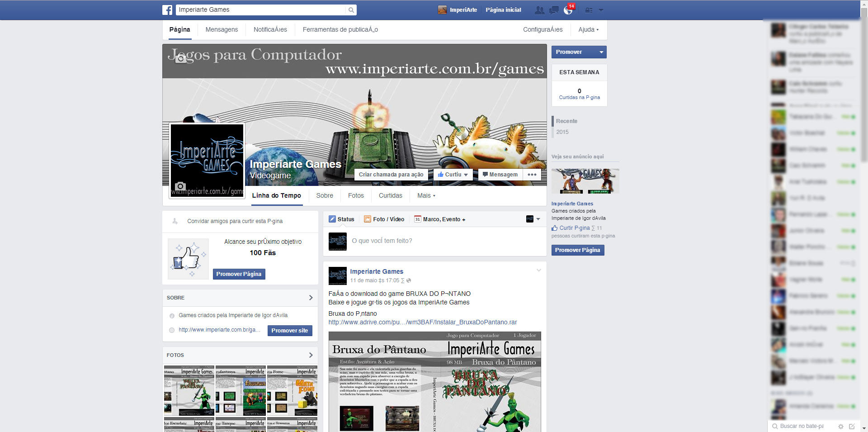
Task: Click Convidar amigos para curtir esta Página
Action: pyautogui.click(x=235, y=221)
